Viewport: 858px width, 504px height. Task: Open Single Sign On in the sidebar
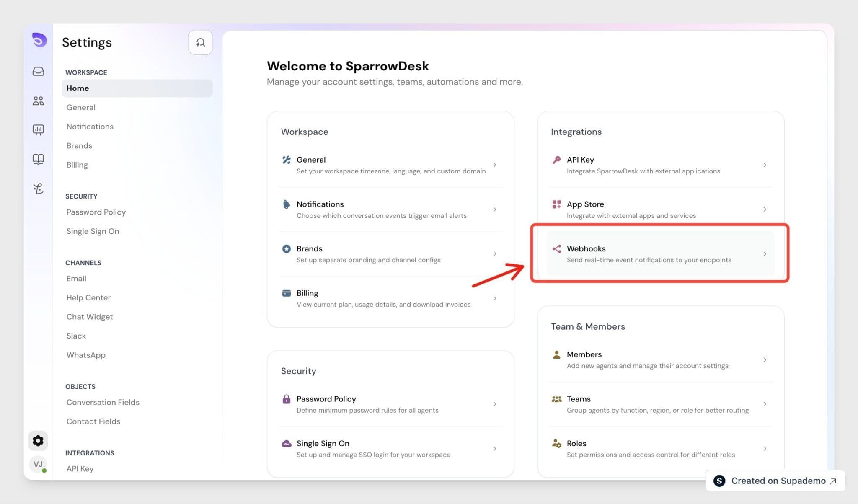coord(93,231)
